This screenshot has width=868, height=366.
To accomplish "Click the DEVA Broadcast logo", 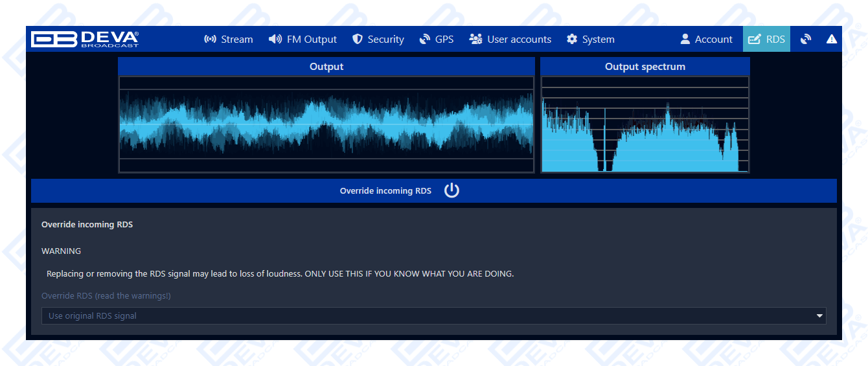I will (85, 40).
